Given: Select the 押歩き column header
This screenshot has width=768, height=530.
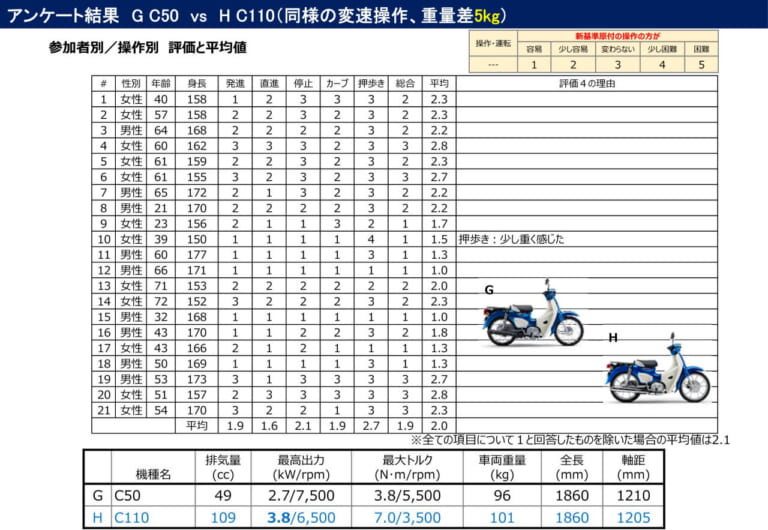Looking at the screenshot, I should [x=370, y=84].
